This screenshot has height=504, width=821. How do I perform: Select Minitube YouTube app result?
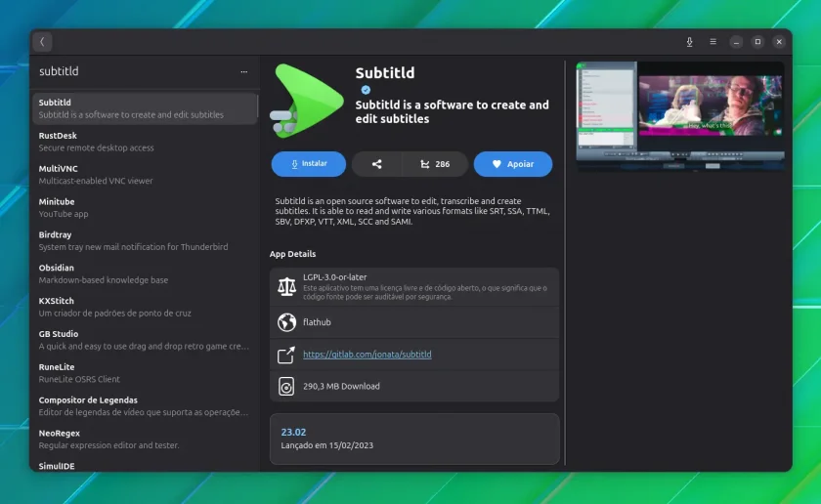pos(145,207)
